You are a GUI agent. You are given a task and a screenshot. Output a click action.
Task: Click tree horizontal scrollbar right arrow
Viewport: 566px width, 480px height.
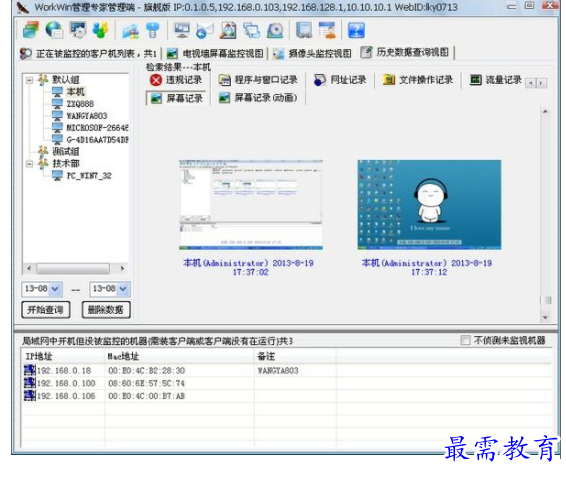(123, 269)
